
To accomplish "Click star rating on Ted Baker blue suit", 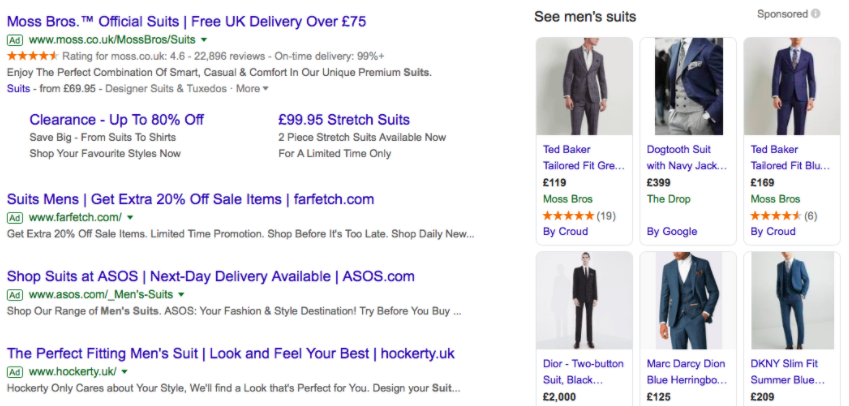I will point(775,216).
